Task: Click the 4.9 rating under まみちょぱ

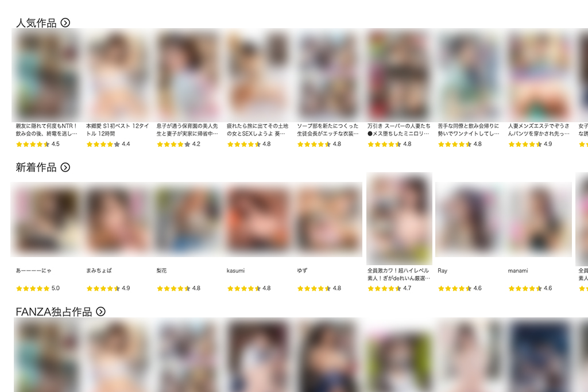Action: coord(108,288)
